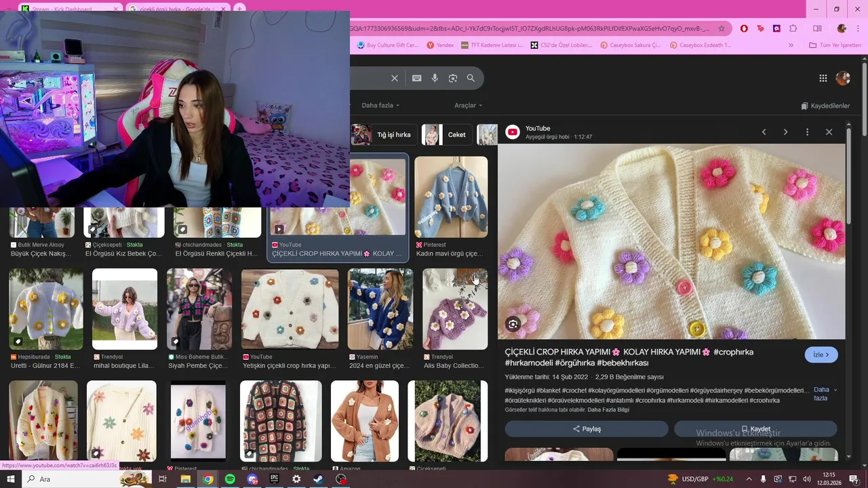Click the İzle watch button
Viewport: 868px width, 488px height.
[821, 354]
